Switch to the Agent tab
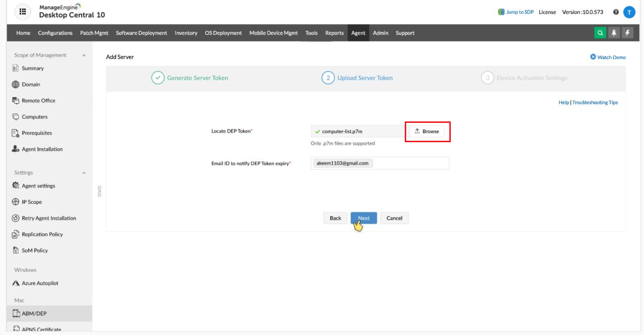Viewport: 644px width, 335px height. coord(358,33)
